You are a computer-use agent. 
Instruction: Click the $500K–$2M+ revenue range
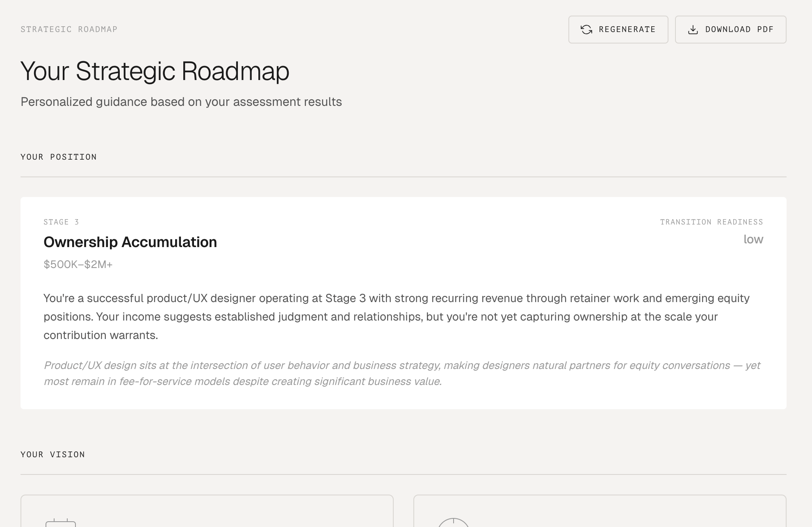(x=78, y=264)
